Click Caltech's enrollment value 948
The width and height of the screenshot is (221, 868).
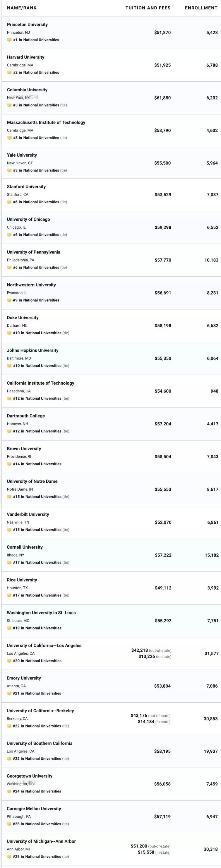click(214, 391)
